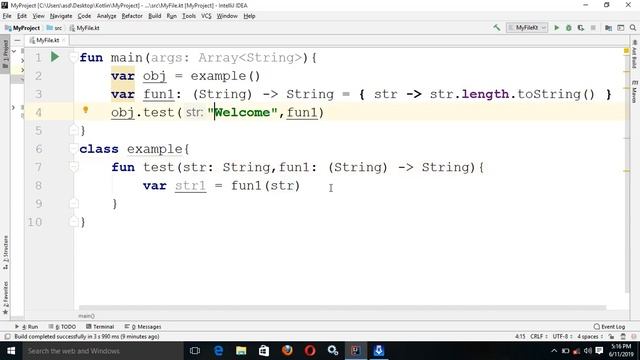Start debugging with the bug icon
The image size is (640, 360).
pos(569,28)
